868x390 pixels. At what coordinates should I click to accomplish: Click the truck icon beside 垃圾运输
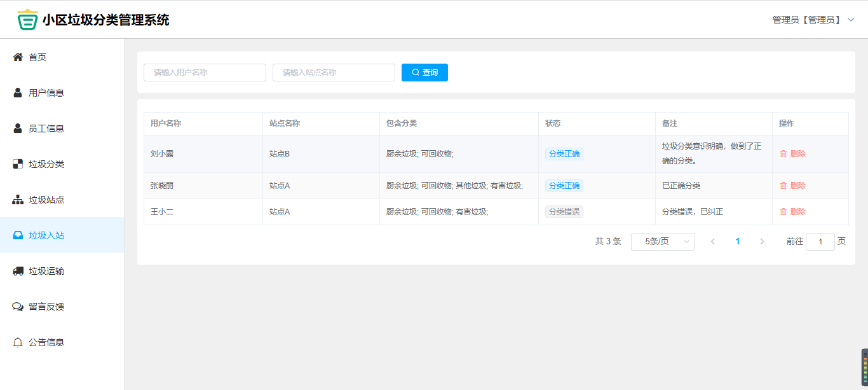(x=18, y=271)
